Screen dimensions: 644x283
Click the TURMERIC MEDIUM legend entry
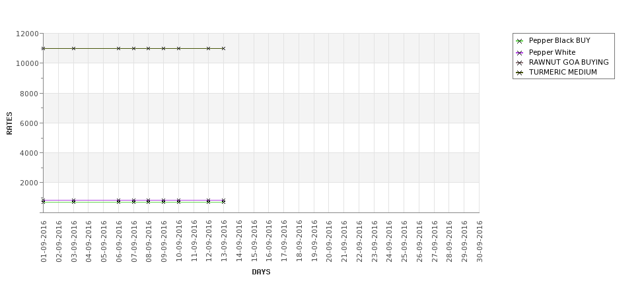557,72
